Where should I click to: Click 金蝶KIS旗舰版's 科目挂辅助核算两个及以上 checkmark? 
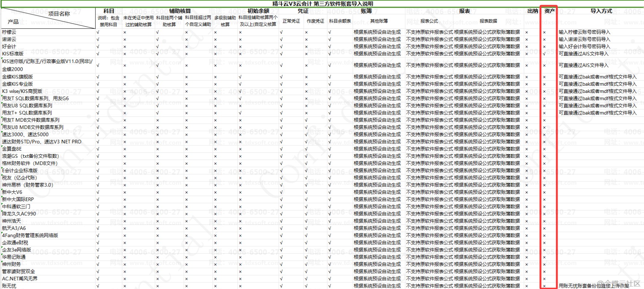click(240, 77)
